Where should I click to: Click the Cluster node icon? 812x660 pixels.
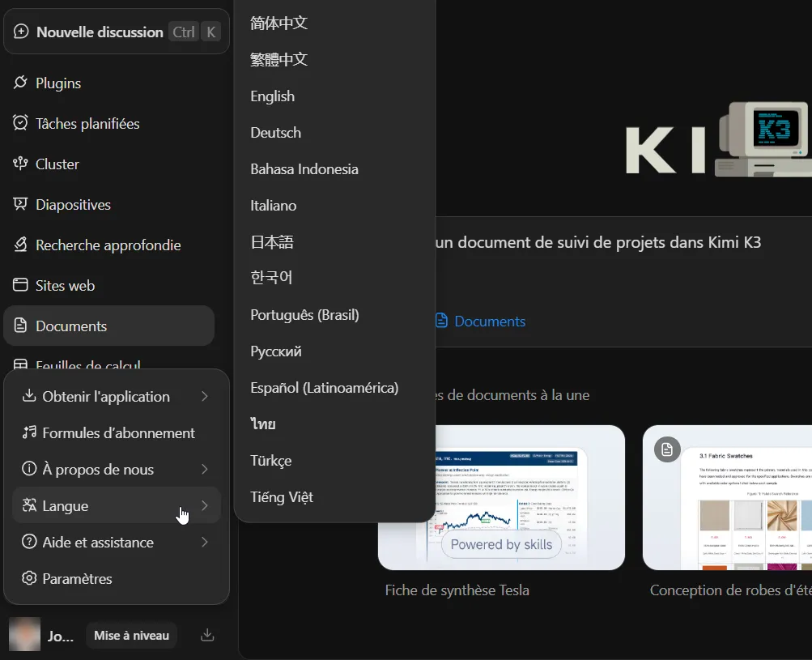coord(20,164)
